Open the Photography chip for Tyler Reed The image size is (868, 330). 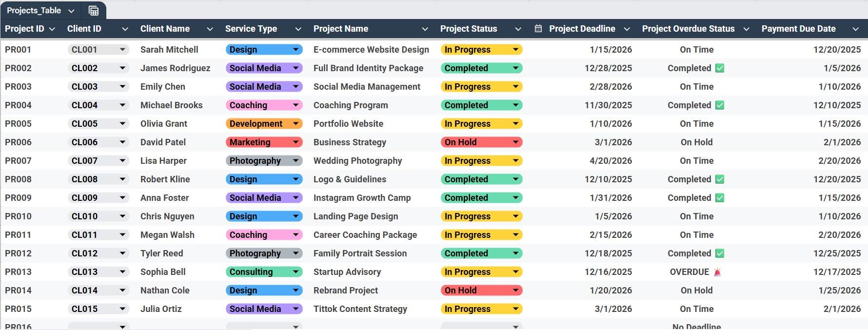point(264,253)
